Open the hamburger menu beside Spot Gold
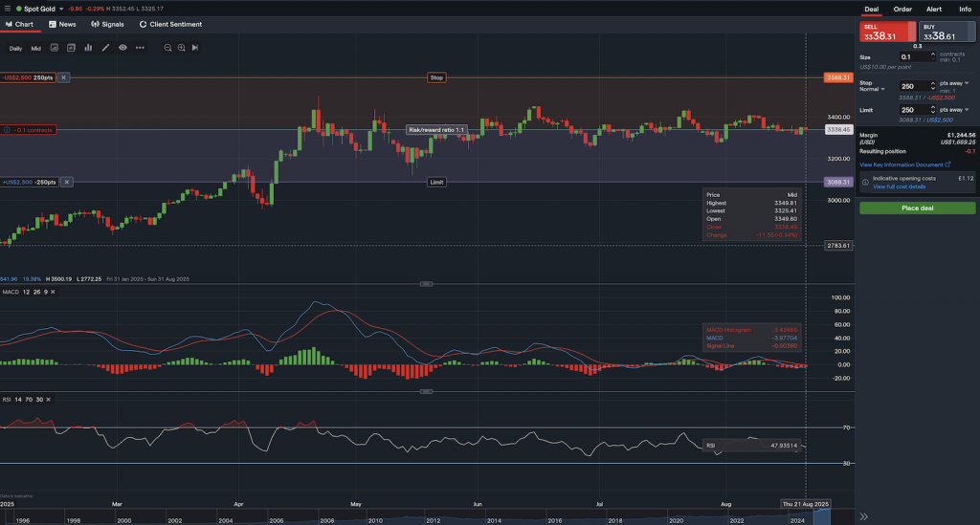Screen dimensions: 980x525 [x=7, y=9]
